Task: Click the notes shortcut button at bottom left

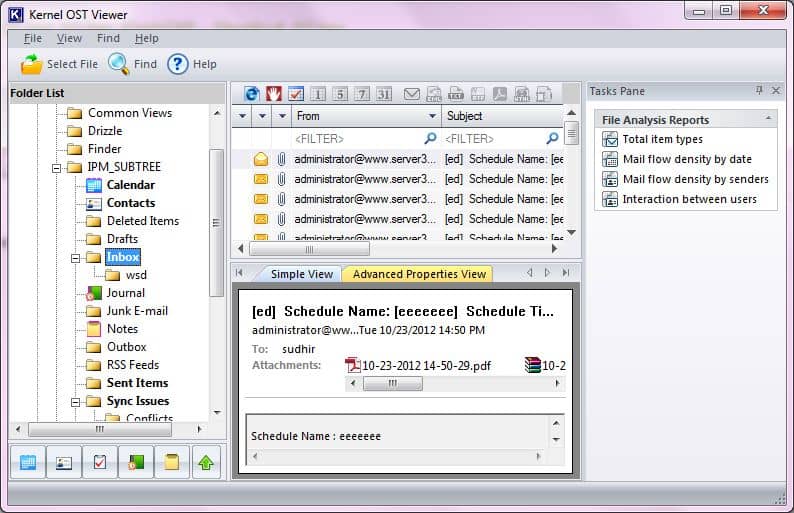Action: click(172, 462)
